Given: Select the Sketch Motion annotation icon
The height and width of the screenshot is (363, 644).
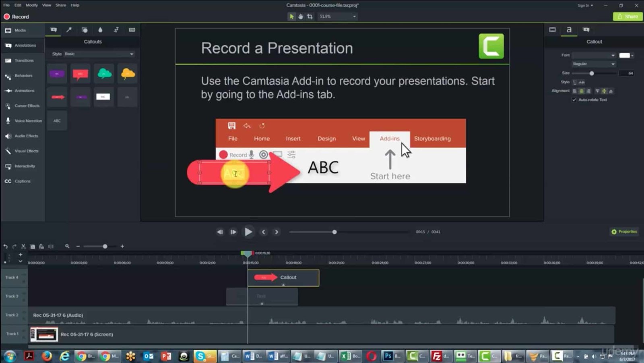Looking at the screenshot, I should [x=116, y=30].
